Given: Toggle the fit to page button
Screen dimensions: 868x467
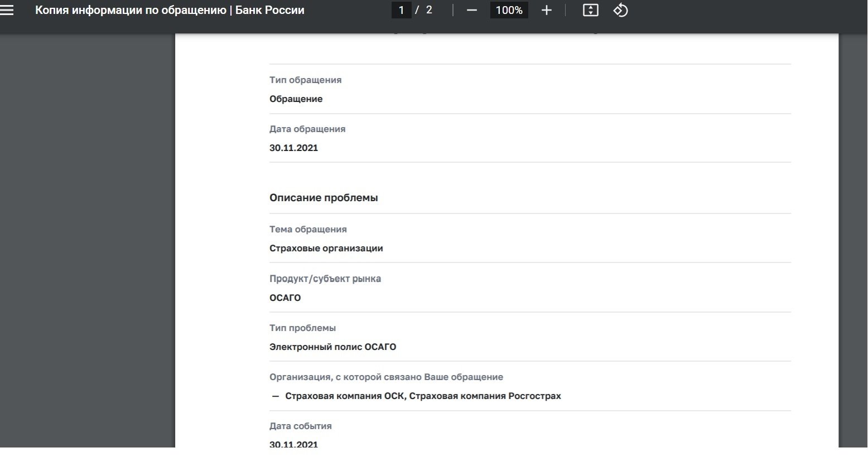Looking at the screenshot, I should 590,10.
